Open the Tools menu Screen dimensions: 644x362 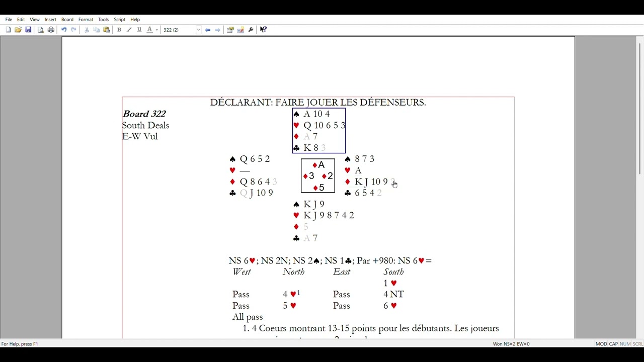click(103, 20)
